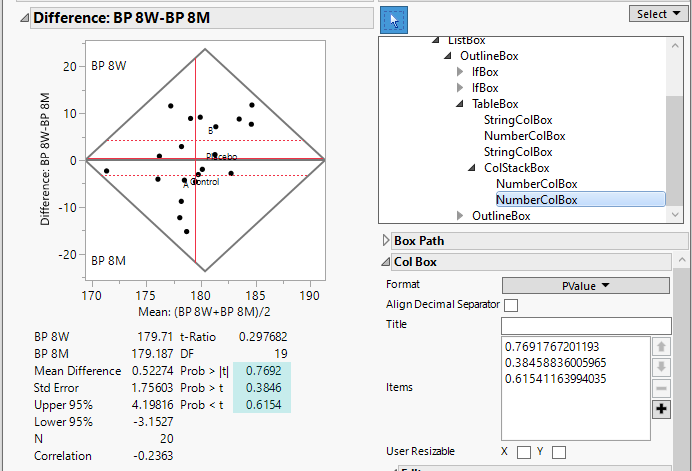Open the Select dropdown menu
The height and width of the screenshot is (471, 692).
click(657, 14)
